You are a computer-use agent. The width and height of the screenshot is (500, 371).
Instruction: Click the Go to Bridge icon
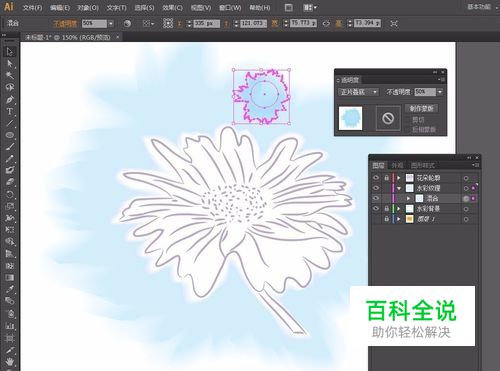(289, 7)
